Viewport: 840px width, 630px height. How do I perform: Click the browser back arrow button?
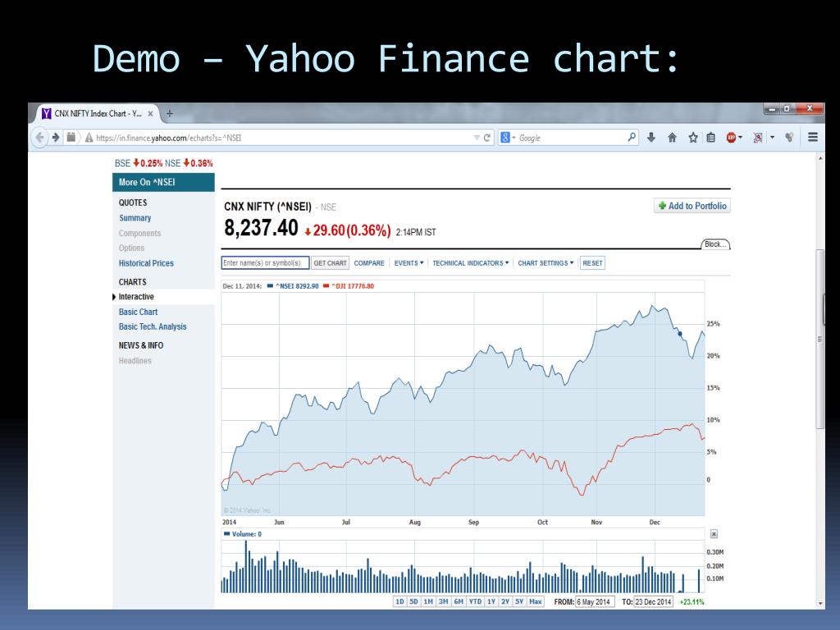(39, 138)
